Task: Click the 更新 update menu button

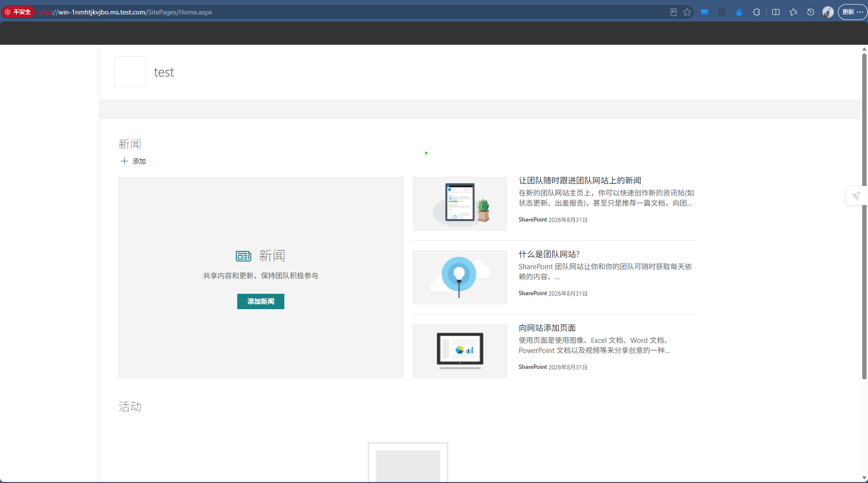Action: click(853, 12)
